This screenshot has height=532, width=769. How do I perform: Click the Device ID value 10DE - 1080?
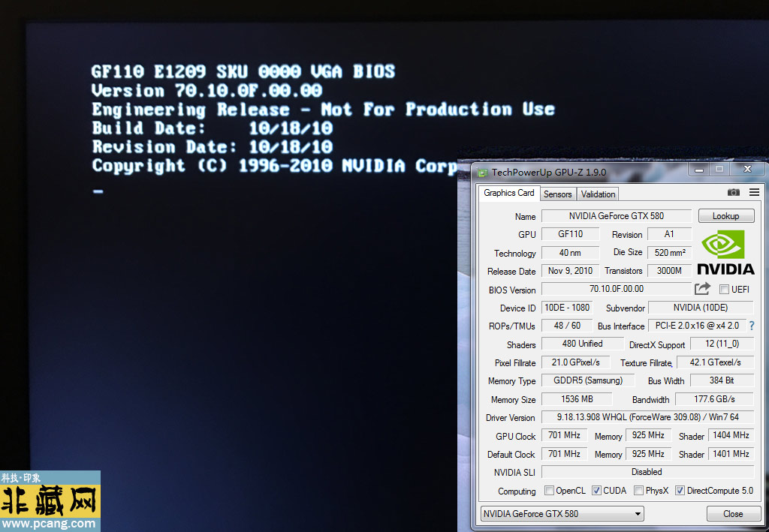coord(567,308)
